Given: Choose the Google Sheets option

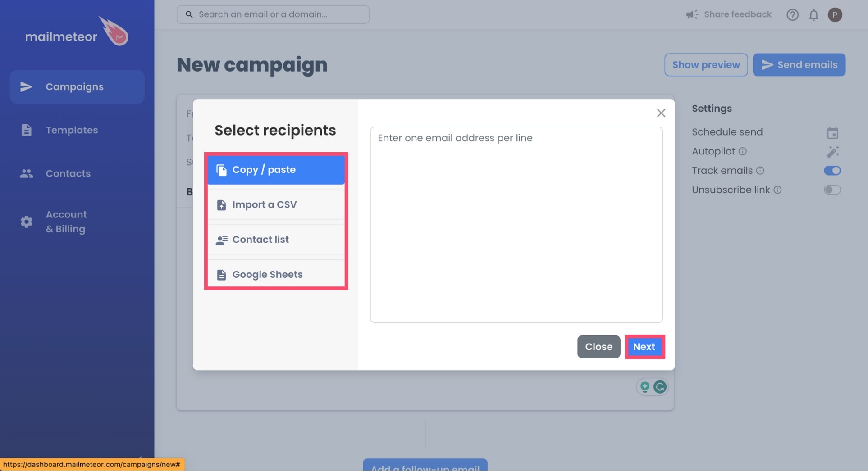Looking at the screenshot, I should click(276, 274).
